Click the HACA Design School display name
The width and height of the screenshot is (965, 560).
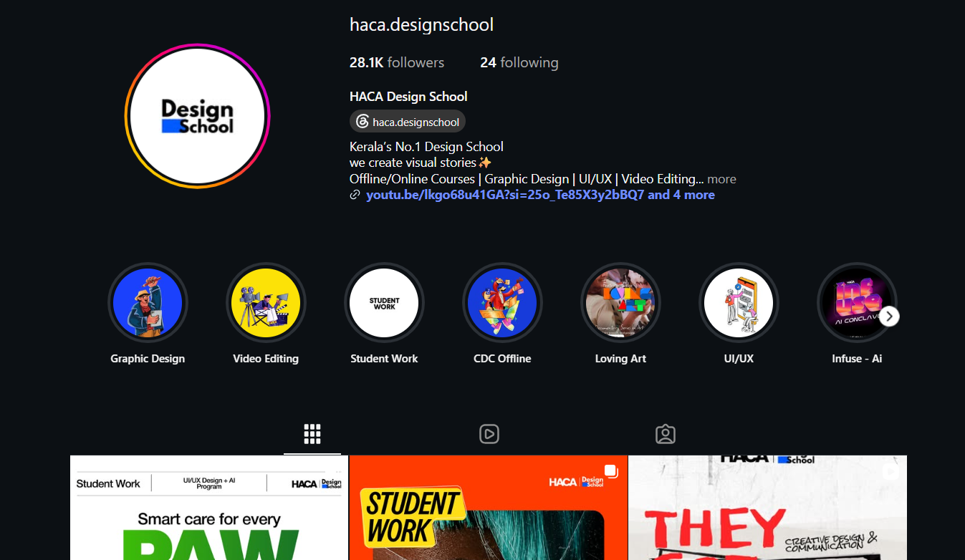pos(408,97)
